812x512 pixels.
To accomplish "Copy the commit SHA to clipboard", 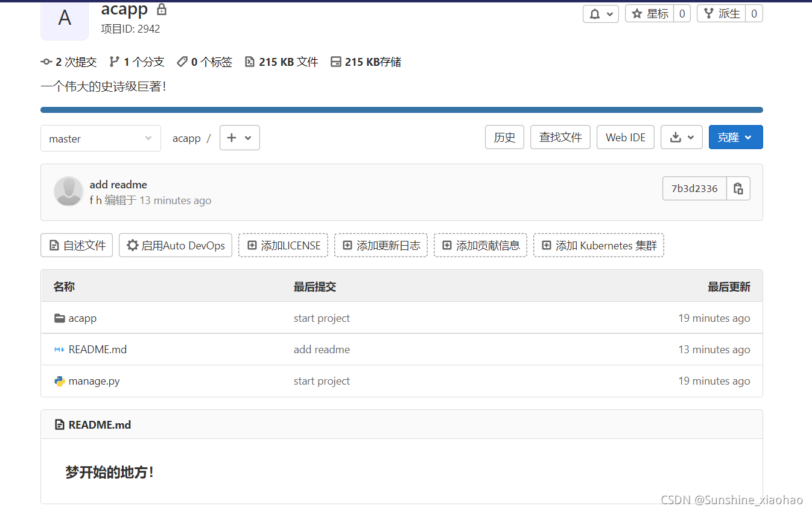I will 738,188.
